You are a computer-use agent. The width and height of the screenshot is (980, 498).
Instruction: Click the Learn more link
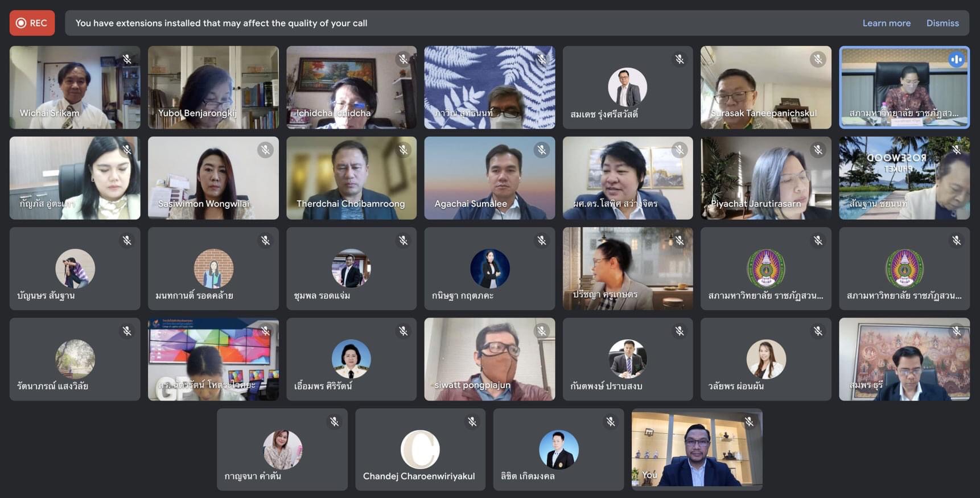coord(886,23)
